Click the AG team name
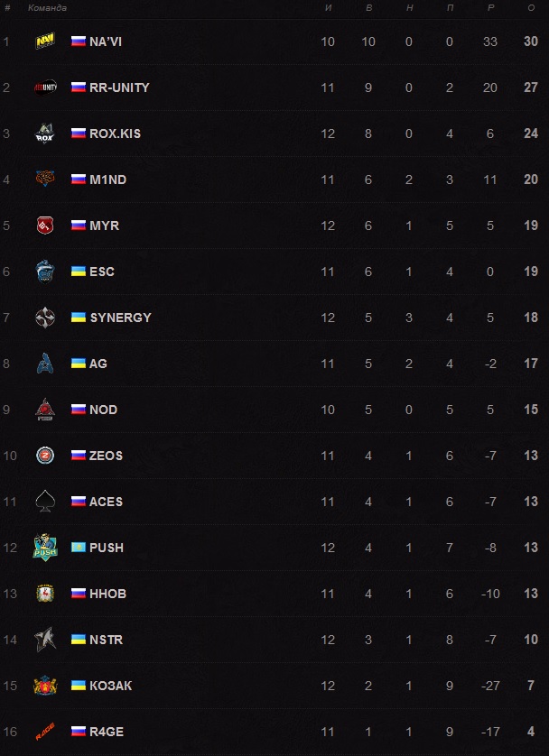Image resolution: width=549 pixels, height=756 pixels. (98, 364)
